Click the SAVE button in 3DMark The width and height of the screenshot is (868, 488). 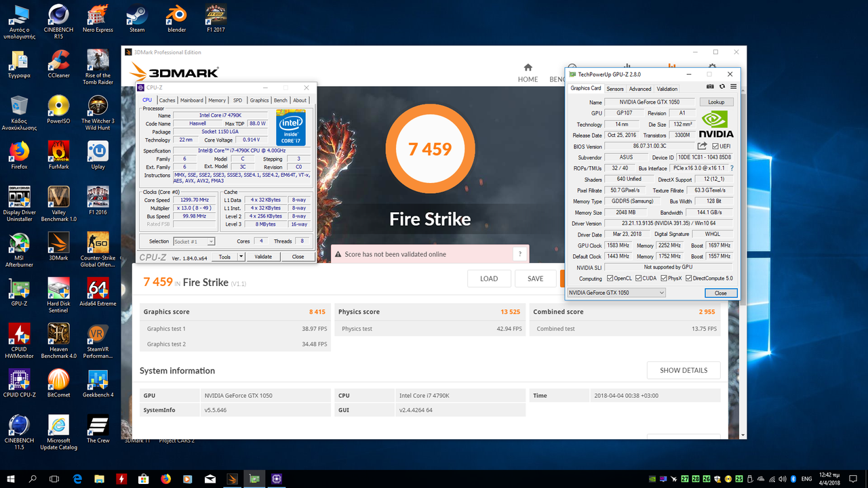click(535, 279)
